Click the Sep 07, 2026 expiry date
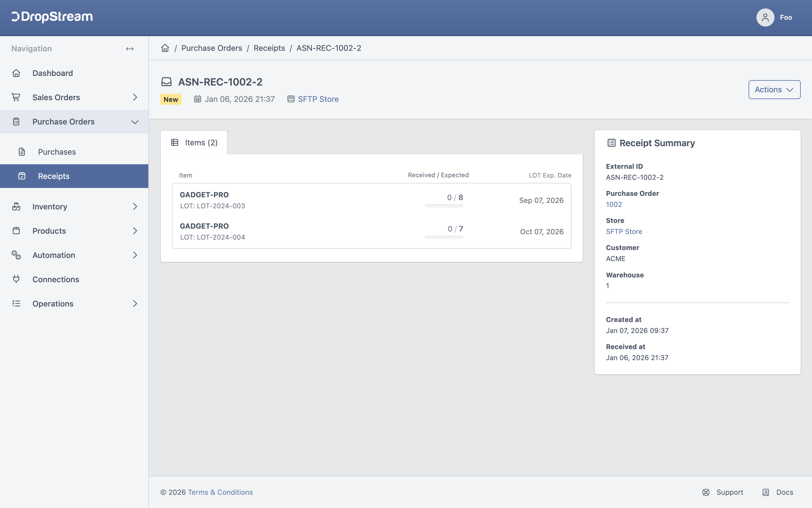 pyautogui.click(x=541, y=200)
